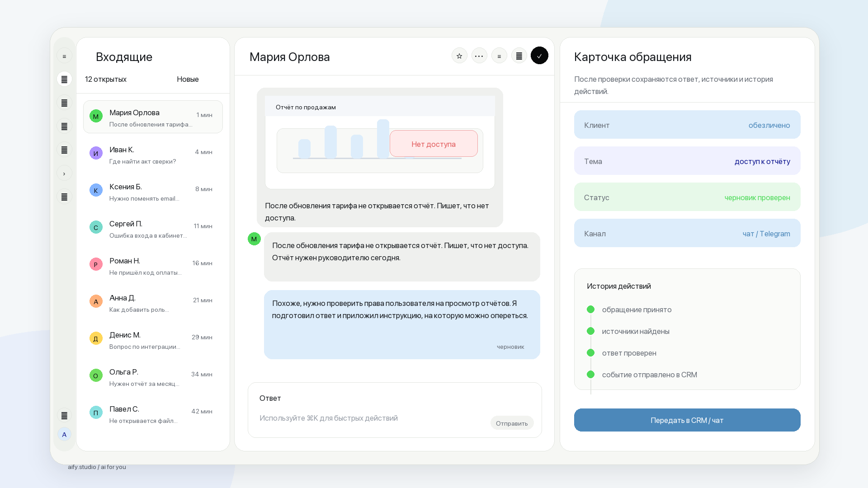868x488 pixels.
Task: Open conversation with Иван К.
Action: [x=153, y=155]
